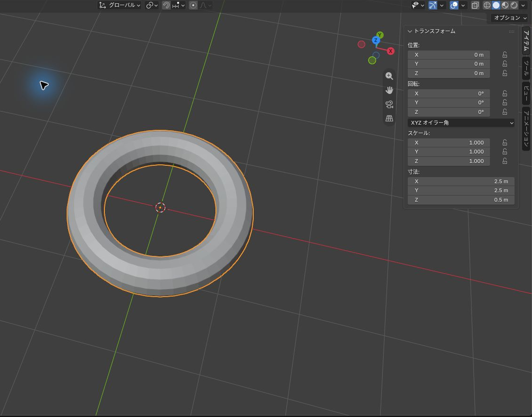Click the 寸法 Z field showing 0.5 m
Screen dimensions: 532x417
pyautogui.click(x=461, y=200)
